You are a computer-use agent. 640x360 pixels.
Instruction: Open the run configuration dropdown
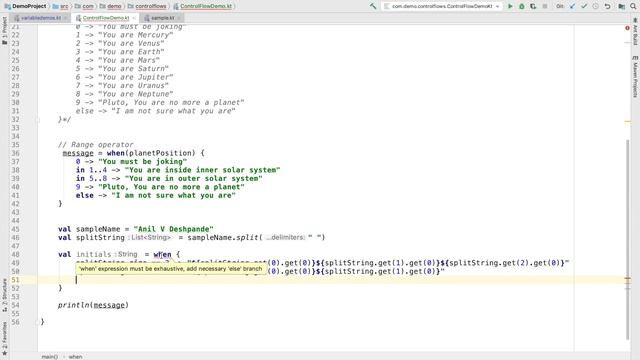tap(442, 6)
